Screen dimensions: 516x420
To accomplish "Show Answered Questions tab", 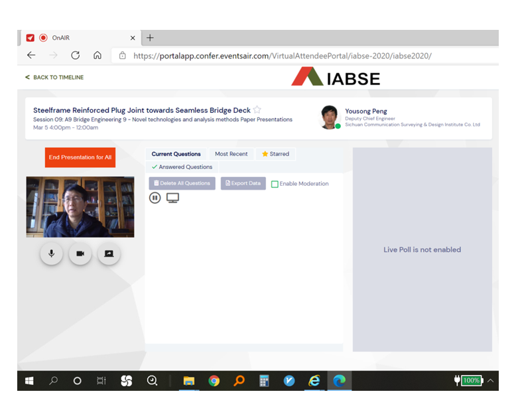I will 182,167.
